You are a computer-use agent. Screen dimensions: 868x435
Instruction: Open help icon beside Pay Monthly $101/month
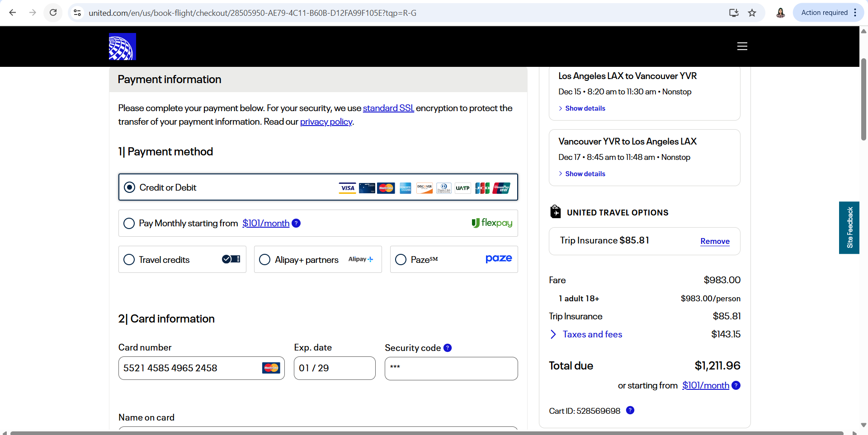296,223
